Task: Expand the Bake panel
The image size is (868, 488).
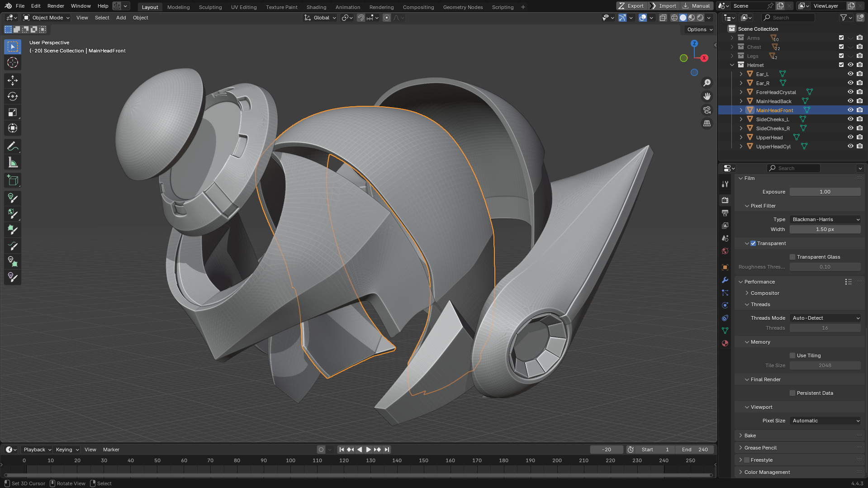Action: pos(750,436)
